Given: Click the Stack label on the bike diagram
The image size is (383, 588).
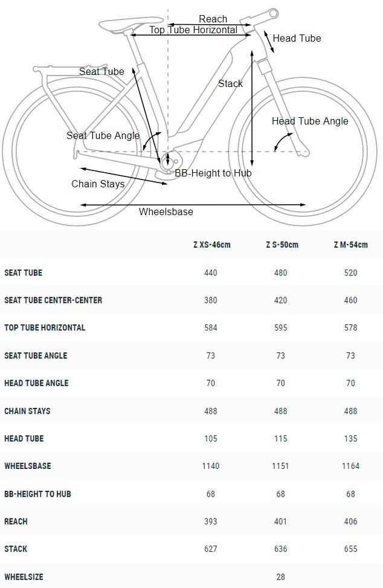Looking at the screenshot, I should coord(231,83).
